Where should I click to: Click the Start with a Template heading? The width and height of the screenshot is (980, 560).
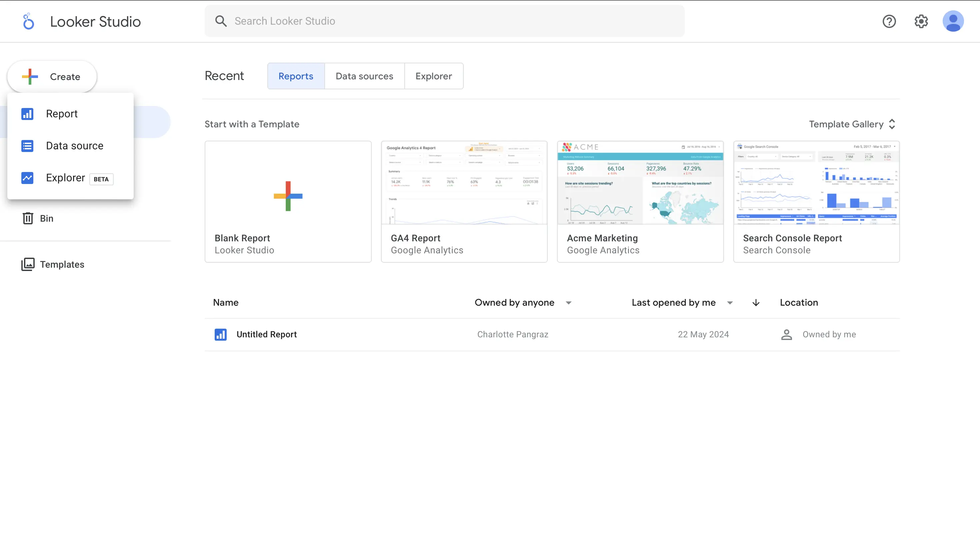(252, 124)
